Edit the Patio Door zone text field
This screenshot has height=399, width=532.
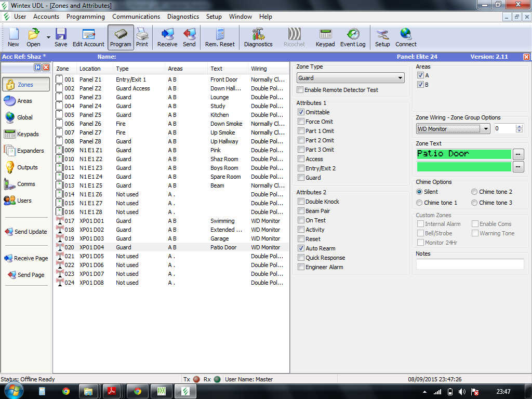[462, 154]
